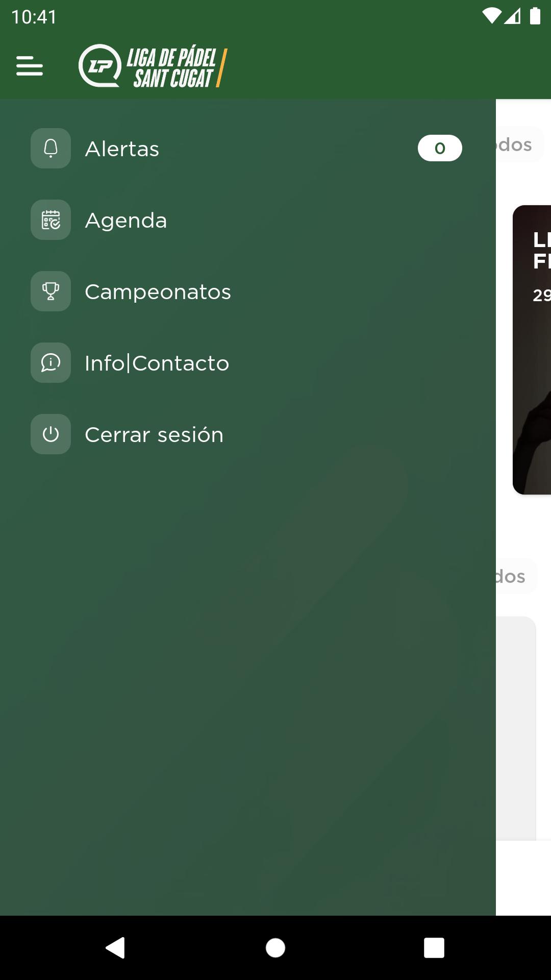Tap the Android back navigation button
The width and height of the screenshot is (551, 980).
116,948
